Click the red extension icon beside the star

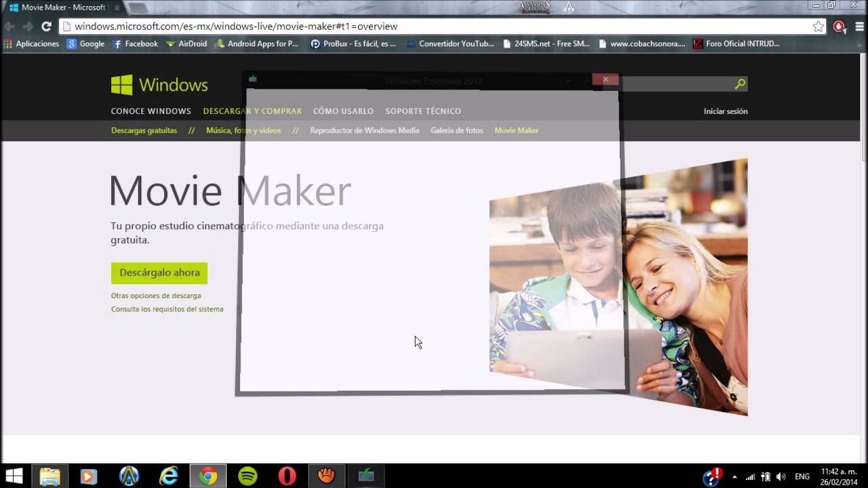click(x=839, y=26)
